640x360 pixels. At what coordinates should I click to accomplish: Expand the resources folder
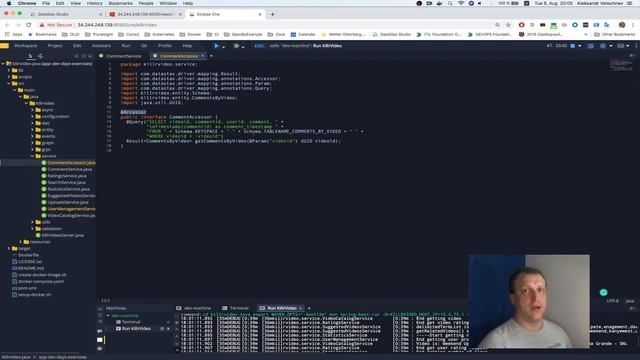pyautogui.click(x=20, y=242)
